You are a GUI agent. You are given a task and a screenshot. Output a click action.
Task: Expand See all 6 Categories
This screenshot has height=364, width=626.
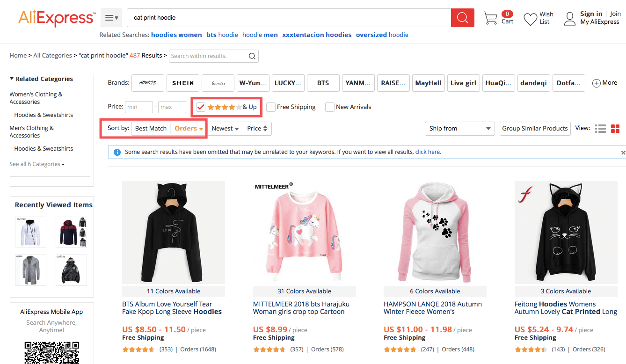point(37,164)
